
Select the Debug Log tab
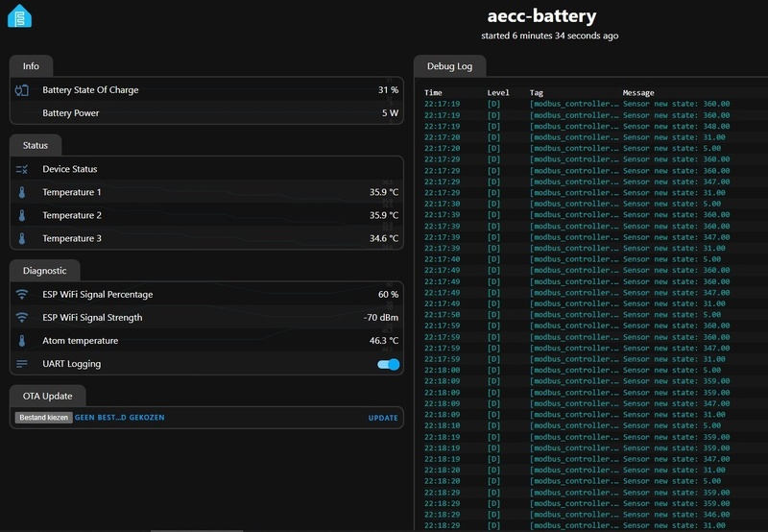(x=449, y=66)
